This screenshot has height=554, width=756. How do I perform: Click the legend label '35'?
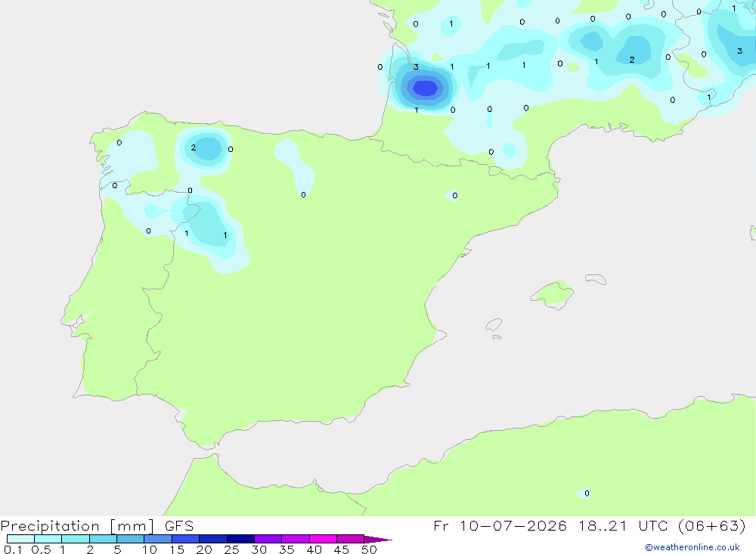(x=287, y=549)
